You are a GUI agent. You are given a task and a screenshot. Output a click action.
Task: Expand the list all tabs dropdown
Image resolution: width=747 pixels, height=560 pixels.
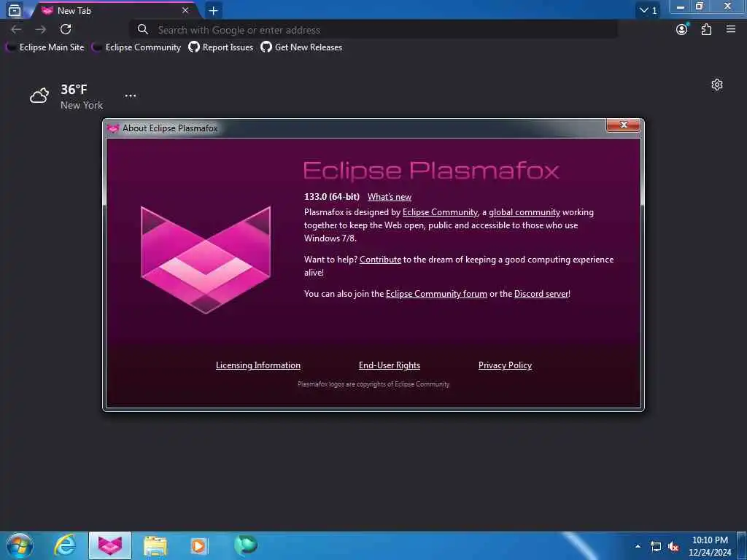pos(648,10)
